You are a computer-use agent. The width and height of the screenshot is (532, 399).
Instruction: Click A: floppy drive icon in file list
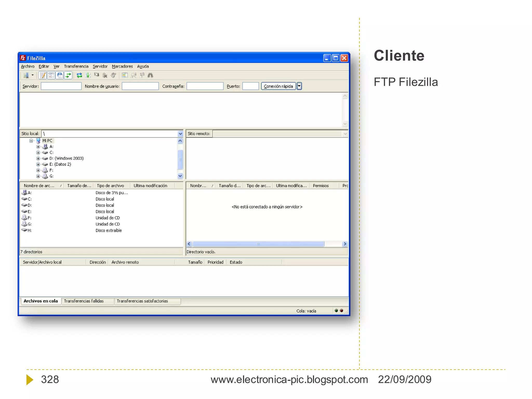click(x=24, y=192)
